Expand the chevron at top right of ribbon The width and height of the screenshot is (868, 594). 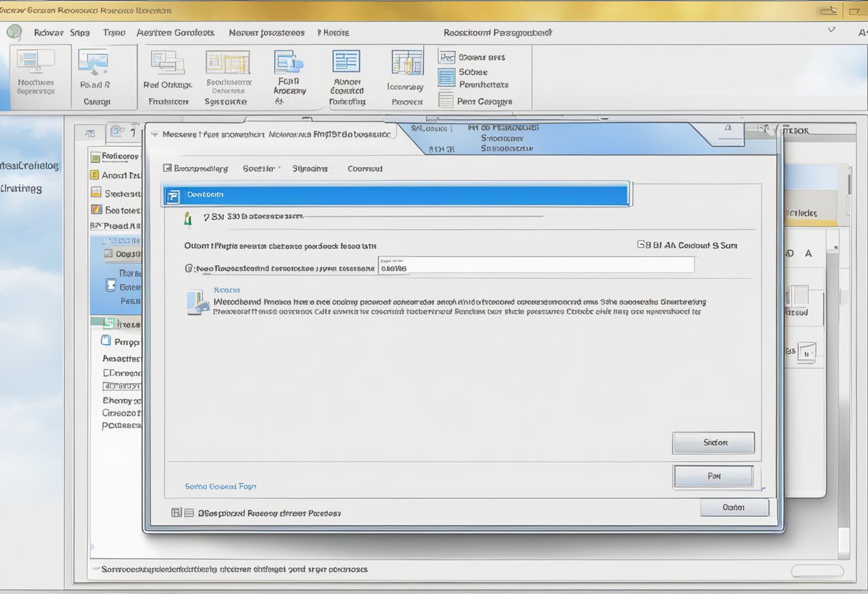[831, 31]
